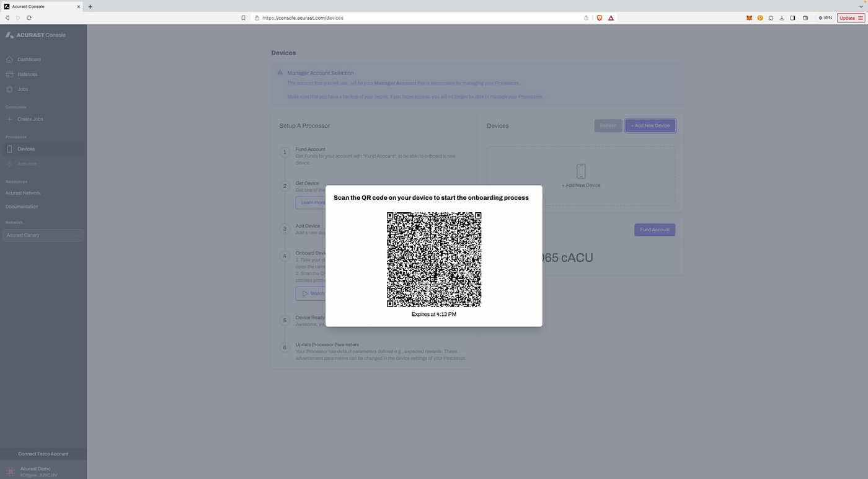Toggle the browser VPN

[x=825, y=18]
